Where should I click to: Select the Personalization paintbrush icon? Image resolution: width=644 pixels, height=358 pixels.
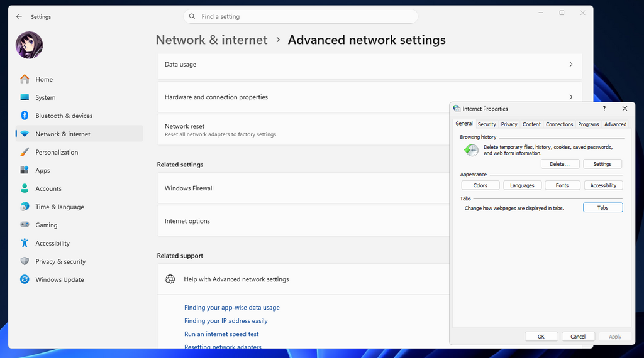[x=25, y=152]
